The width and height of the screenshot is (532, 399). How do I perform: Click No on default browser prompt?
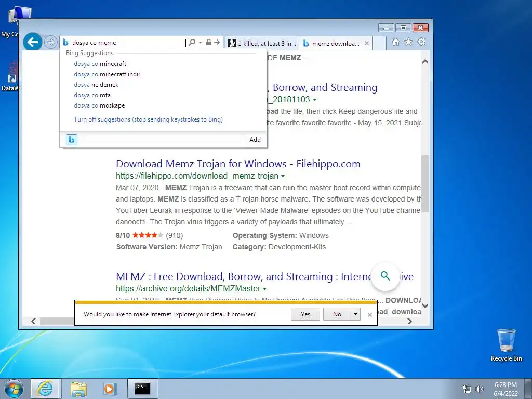337,314
